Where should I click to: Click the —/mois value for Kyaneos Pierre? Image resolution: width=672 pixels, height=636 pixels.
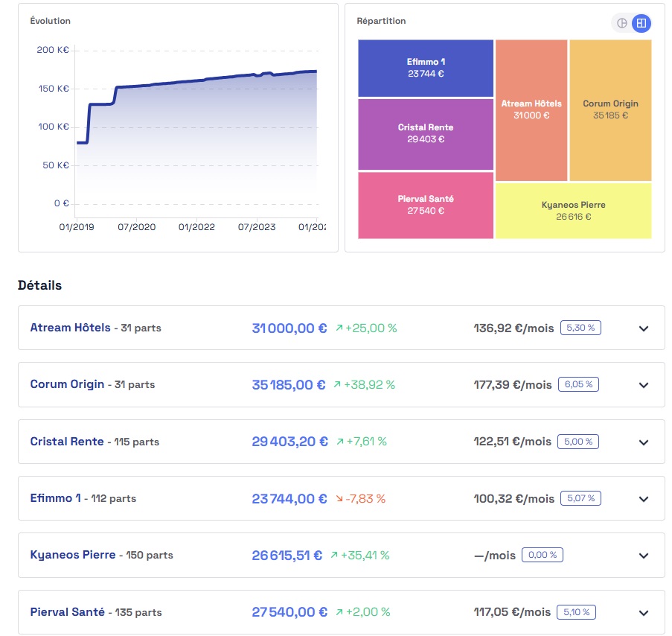(x=495, y=556)
